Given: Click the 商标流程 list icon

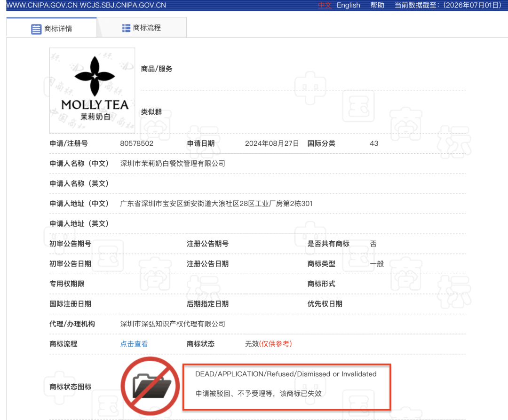Looking at the screenshot, I should [126, 28].
